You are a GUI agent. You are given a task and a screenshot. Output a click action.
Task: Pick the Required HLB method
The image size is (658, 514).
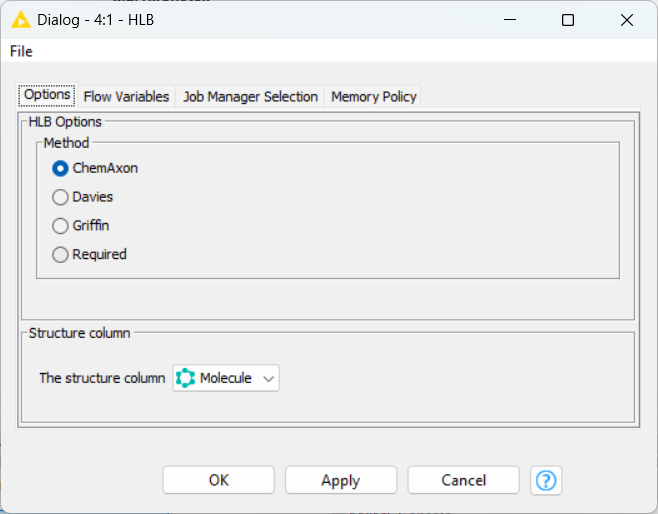[x=60, y=255]
